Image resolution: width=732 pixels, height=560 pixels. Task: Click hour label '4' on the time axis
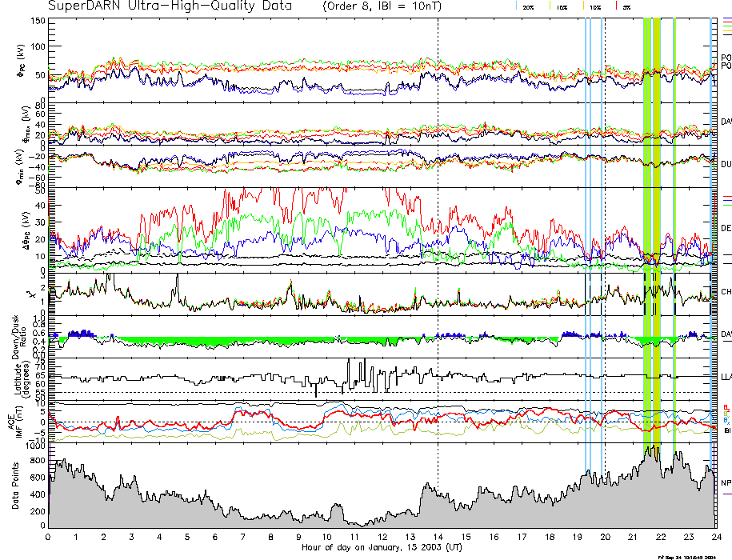click(x=160, y=537)
